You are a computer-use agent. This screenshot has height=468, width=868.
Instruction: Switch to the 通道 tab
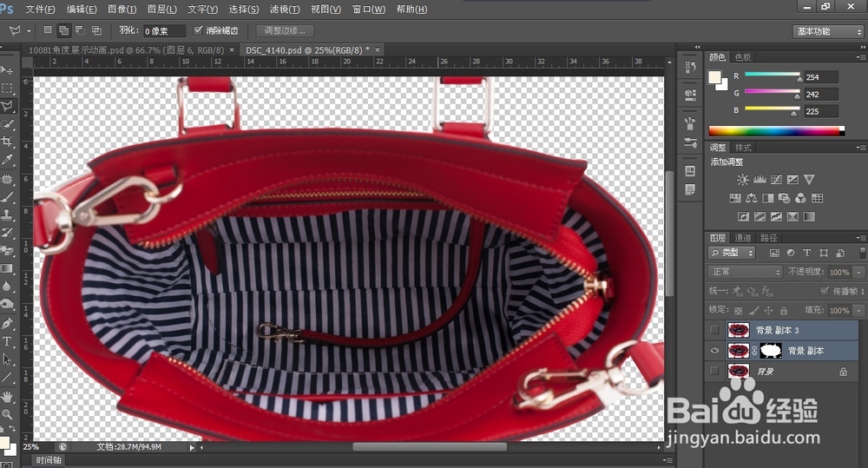(742, 238)
